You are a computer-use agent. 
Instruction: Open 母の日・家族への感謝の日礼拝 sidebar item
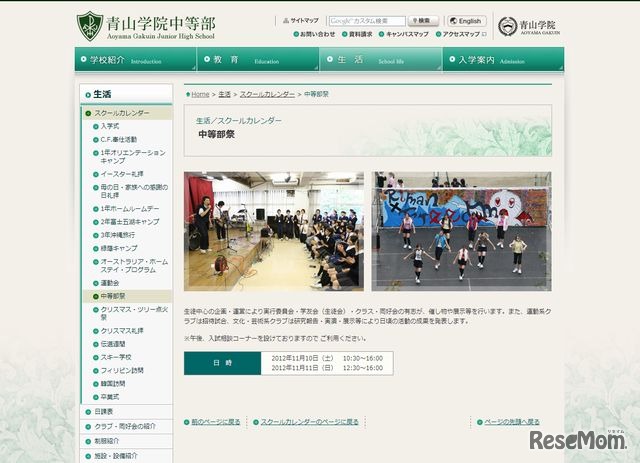(131, 191)
